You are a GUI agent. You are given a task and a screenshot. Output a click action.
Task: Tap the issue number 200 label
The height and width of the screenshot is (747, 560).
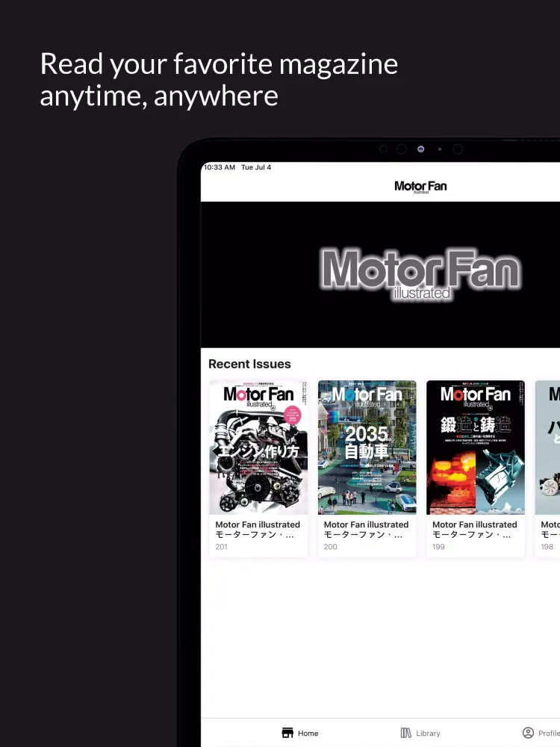point(331,547)
